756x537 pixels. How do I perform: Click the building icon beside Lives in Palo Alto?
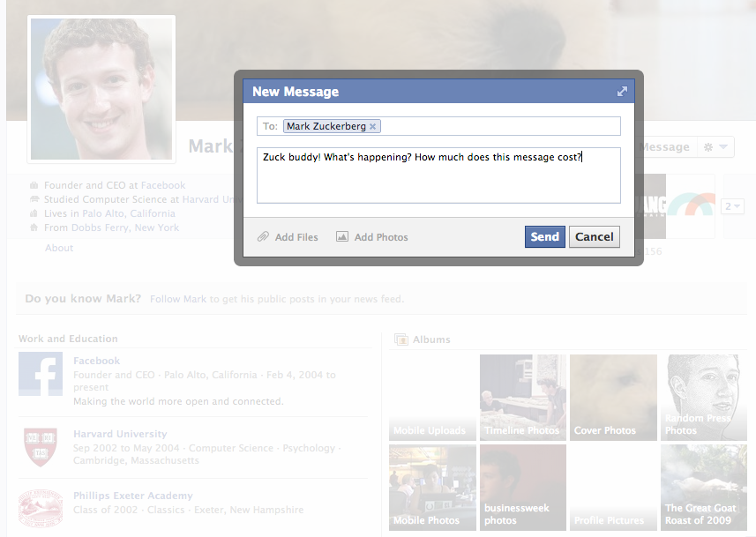click(34, 213)
